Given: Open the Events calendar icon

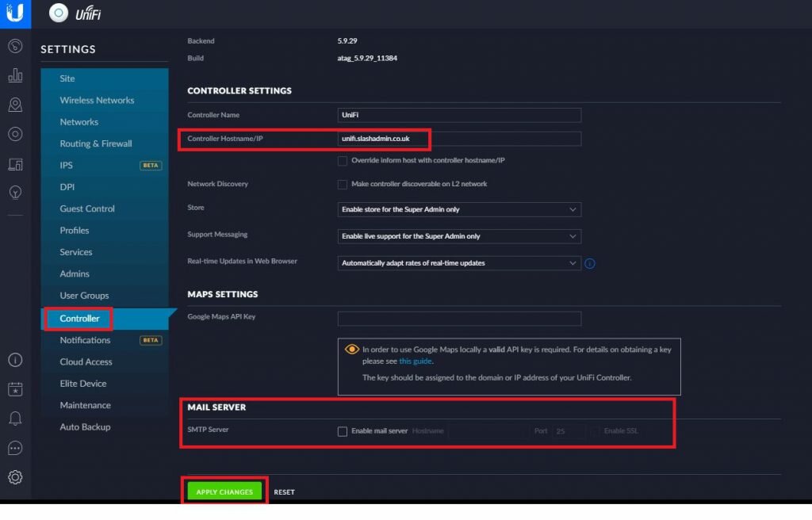Looking at the screenshot, I should coord(15,389).
